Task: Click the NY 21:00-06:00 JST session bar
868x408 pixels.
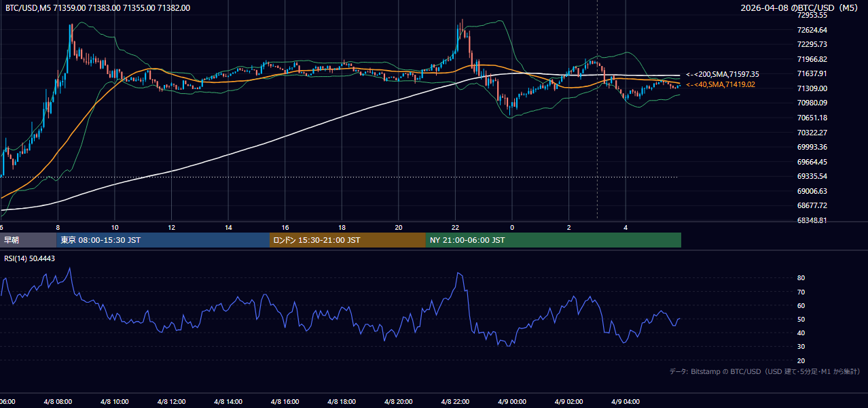Action: point(554,240)
